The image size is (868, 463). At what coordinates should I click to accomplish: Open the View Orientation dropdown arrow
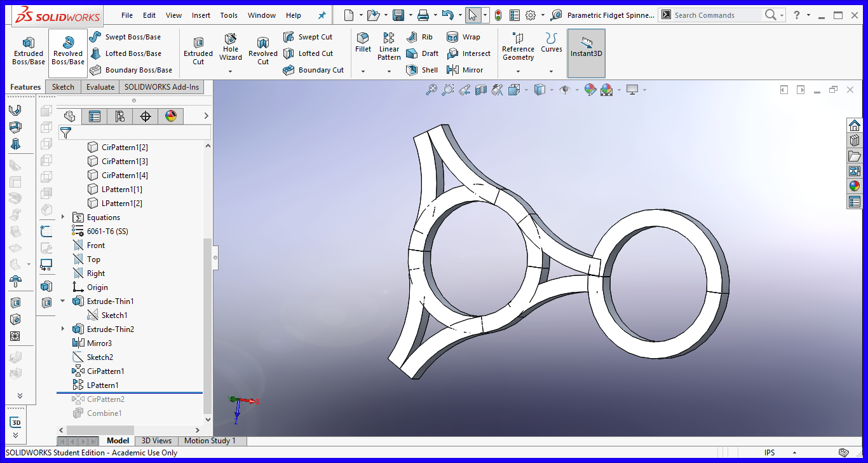526,90
